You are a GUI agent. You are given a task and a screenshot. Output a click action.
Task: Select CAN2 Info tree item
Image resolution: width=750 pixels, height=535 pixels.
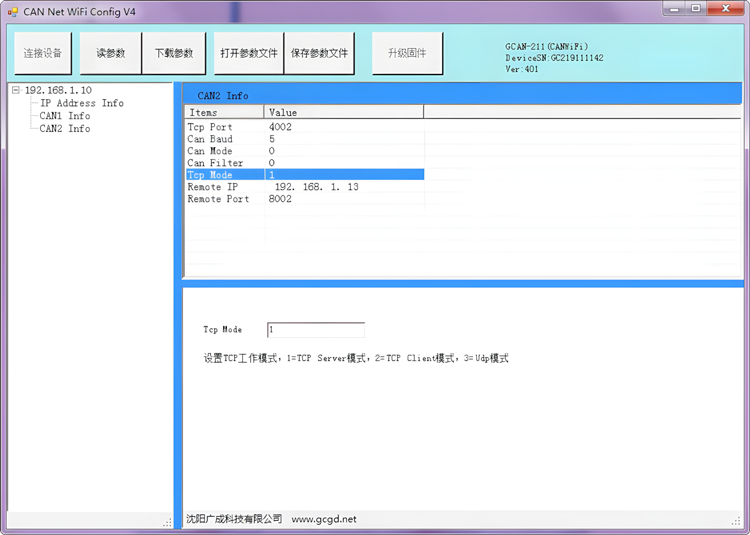(x=64, y=129)
